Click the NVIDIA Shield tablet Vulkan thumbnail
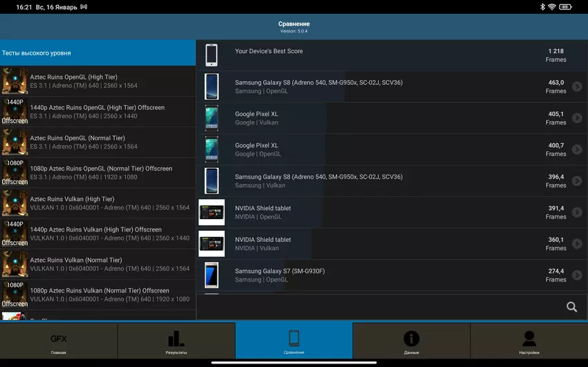The height and width of the screenshot is (367, 588). [212, 244]
